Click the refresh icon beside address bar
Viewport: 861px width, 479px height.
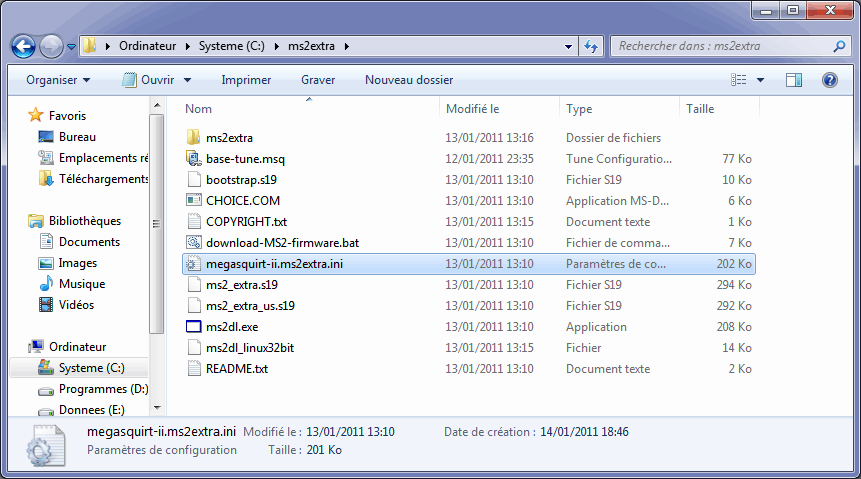coord(591,46)
